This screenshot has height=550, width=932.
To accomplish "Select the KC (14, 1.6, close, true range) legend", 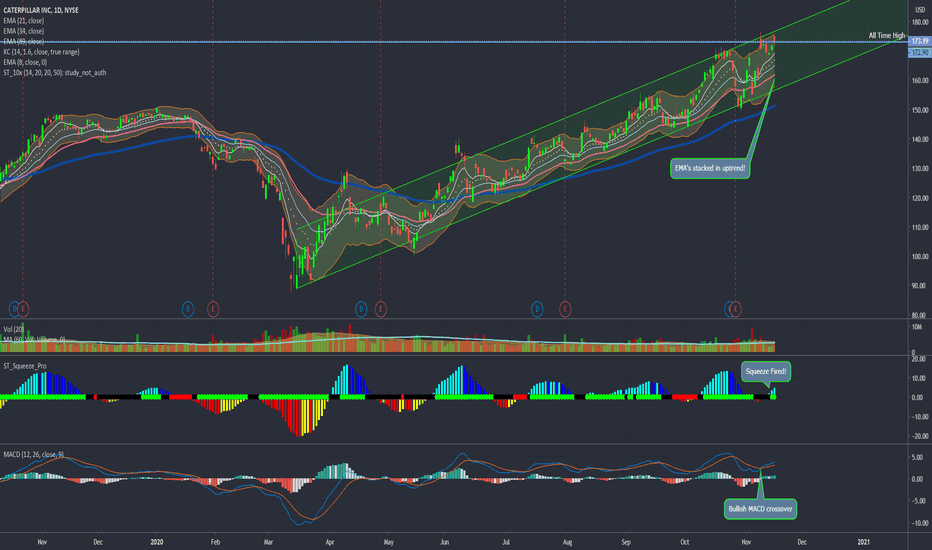I will pos(41,52).
